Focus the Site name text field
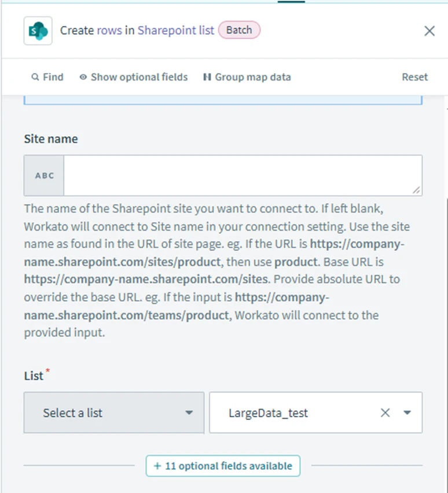 click(x=243, y=176)
